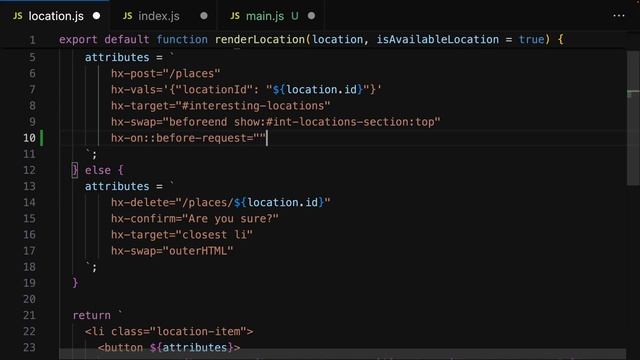
Task: Click JS file icon on location.js tab
Action: 18,16
